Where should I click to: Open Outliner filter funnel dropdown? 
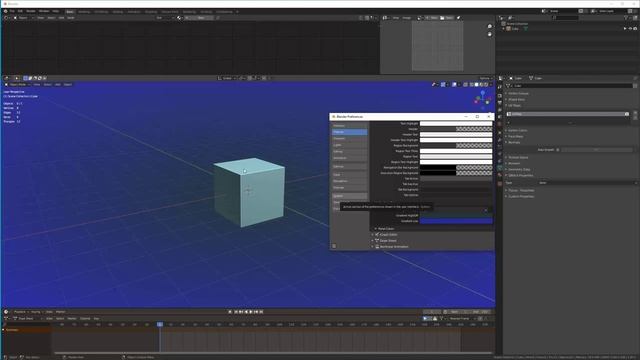626,18
